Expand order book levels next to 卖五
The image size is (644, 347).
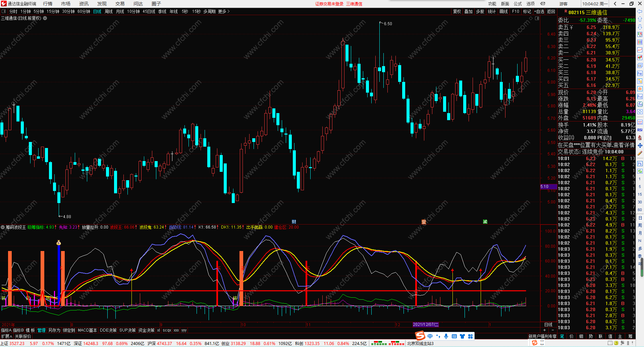click(x=571, y=27)
